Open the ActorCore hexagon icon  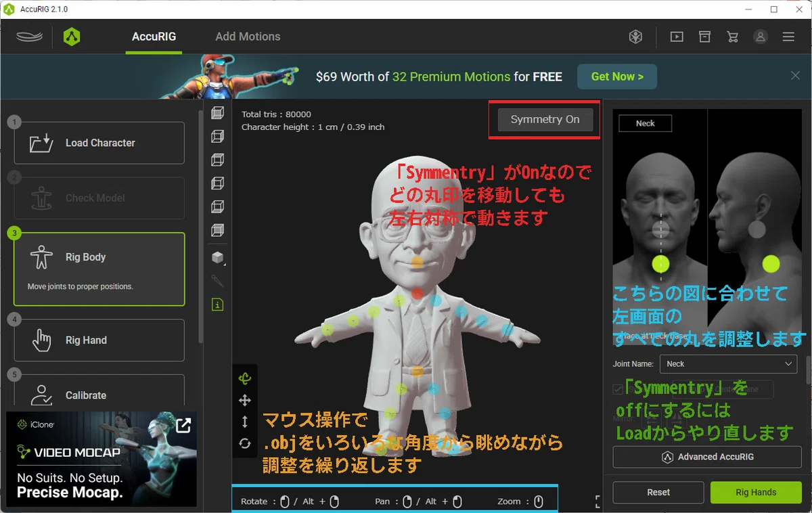pos(635,37)
